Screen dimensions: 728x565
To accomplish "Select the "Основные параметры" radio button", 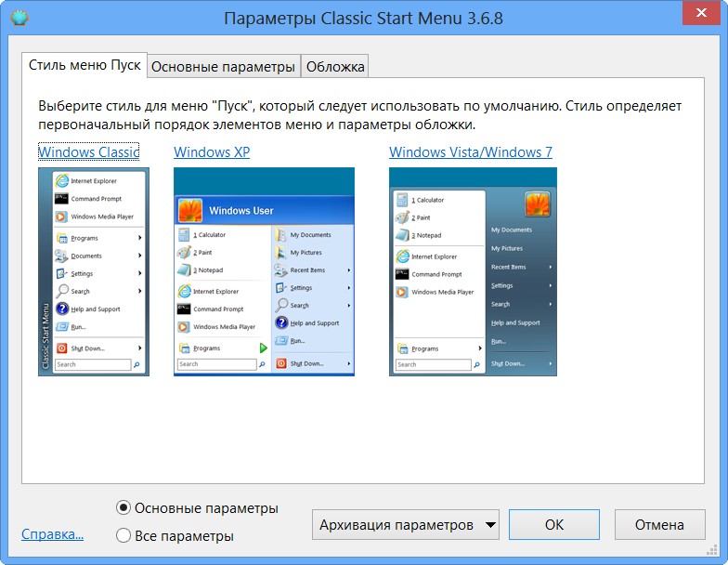I will pos(123,508).
